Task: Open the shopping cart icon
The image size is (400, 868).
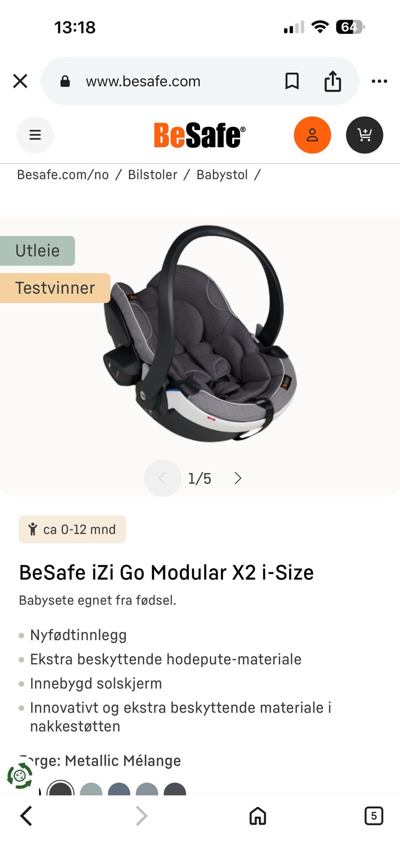Action: [x=365, y=135]
